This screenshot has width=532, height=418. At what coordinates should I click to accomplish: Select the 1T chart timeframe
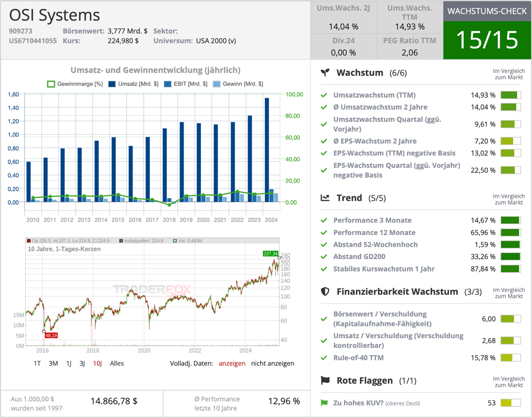pos(37,363)
